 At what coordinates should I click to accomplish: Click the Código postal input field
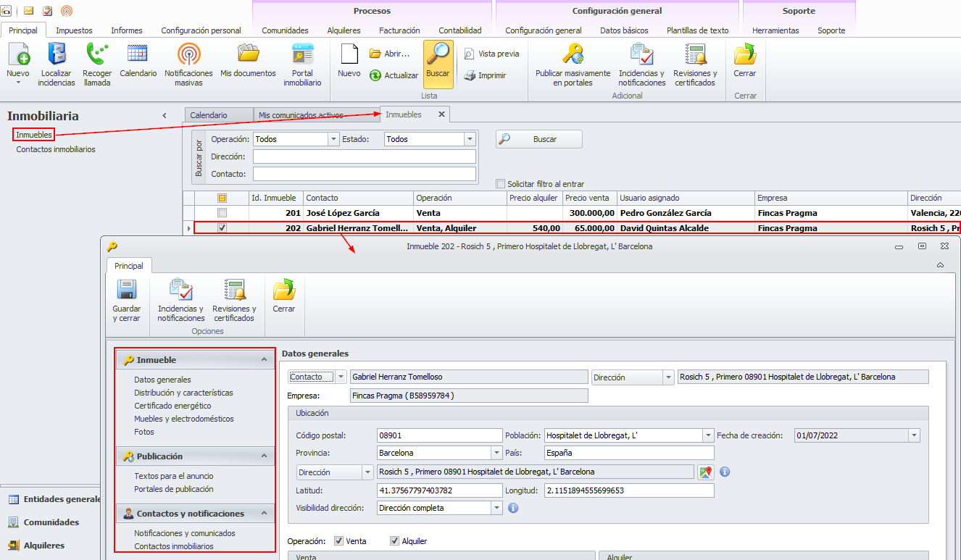click(x=439, y=435)
